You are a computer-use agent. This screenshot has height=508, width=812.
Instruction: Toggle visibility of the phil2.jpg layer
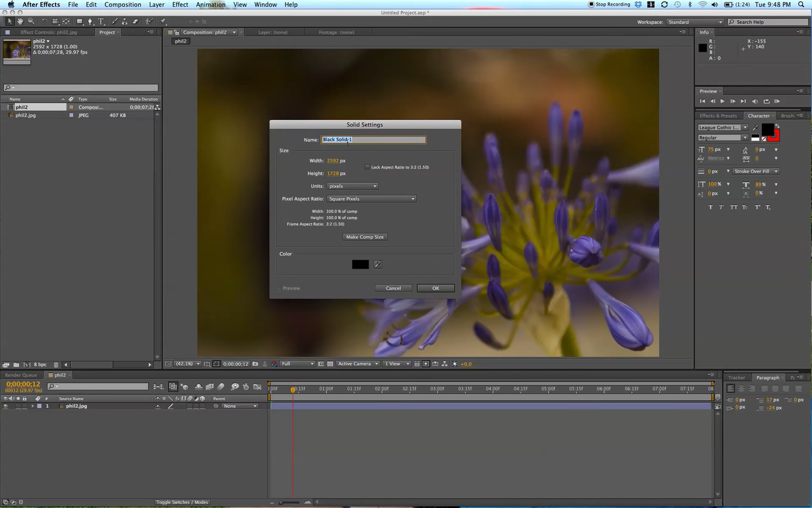point(6,406)
